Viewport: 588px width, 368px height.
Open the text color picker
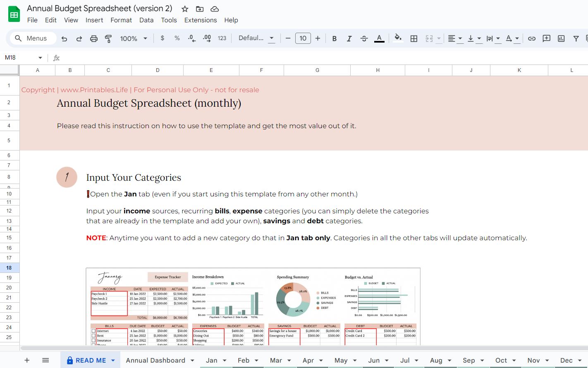pos(379,38)
